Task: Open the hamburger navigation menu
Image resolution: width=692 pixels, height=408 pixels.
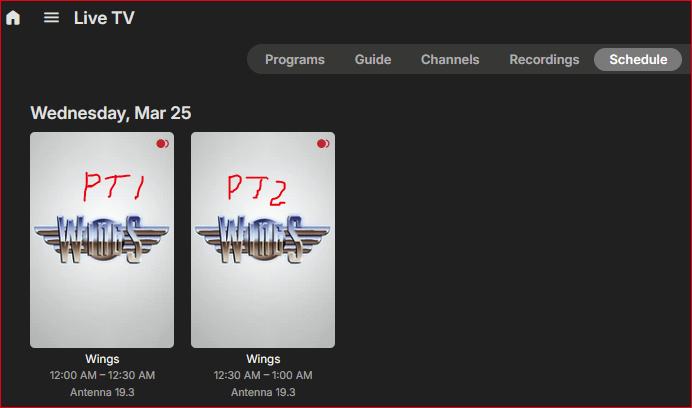Action: pos(51,18)
